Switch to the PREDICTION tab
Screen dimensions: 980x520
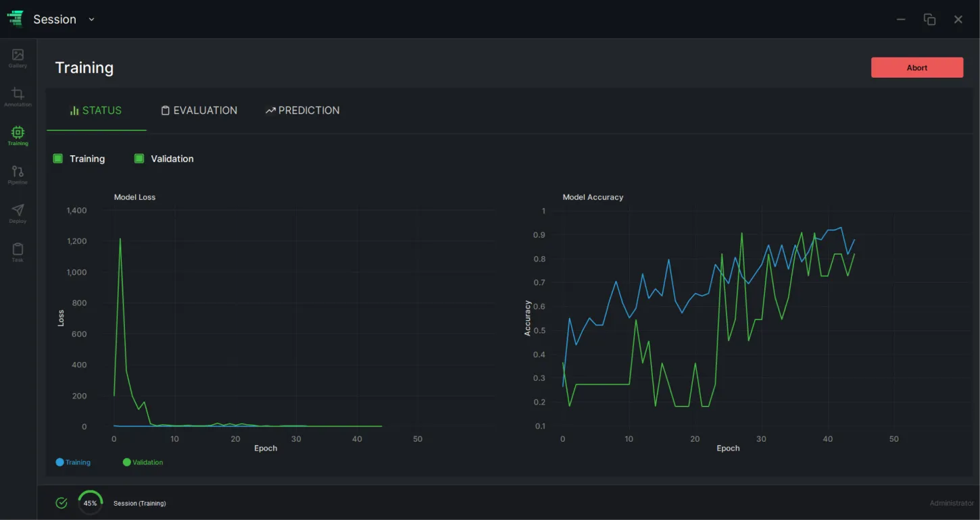[303, 110]
